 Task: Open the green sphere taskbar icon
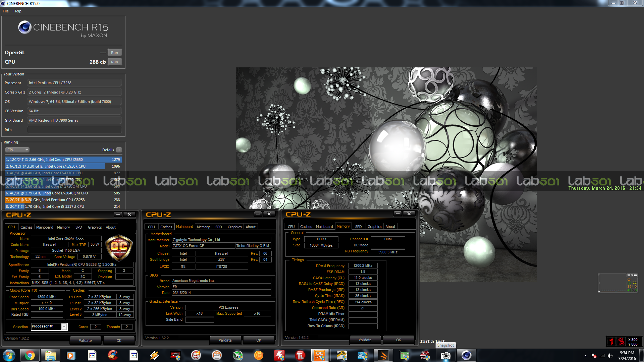[237, 355]
